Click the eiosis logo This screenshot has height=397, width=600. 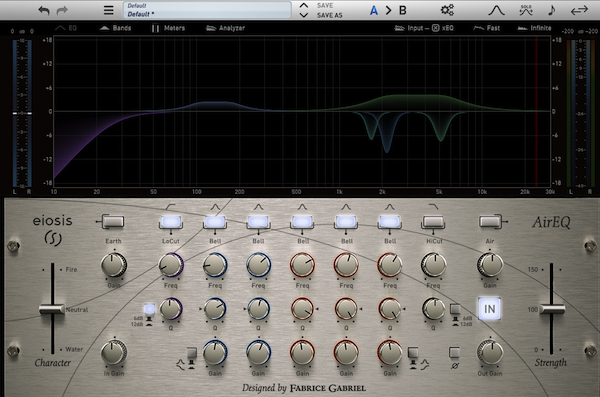click(x=52, y=230)
